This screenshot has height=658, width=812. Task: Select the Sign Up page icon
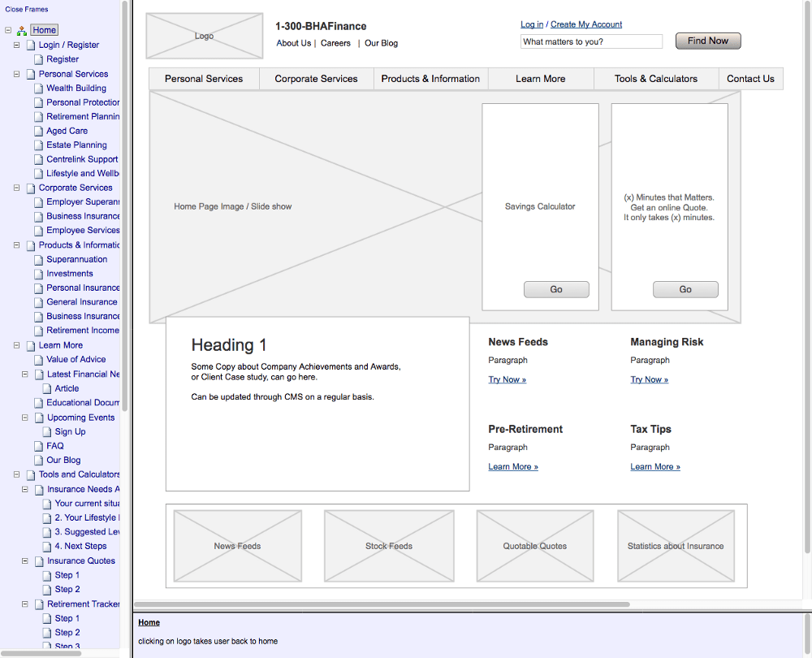tap(46, 431)
